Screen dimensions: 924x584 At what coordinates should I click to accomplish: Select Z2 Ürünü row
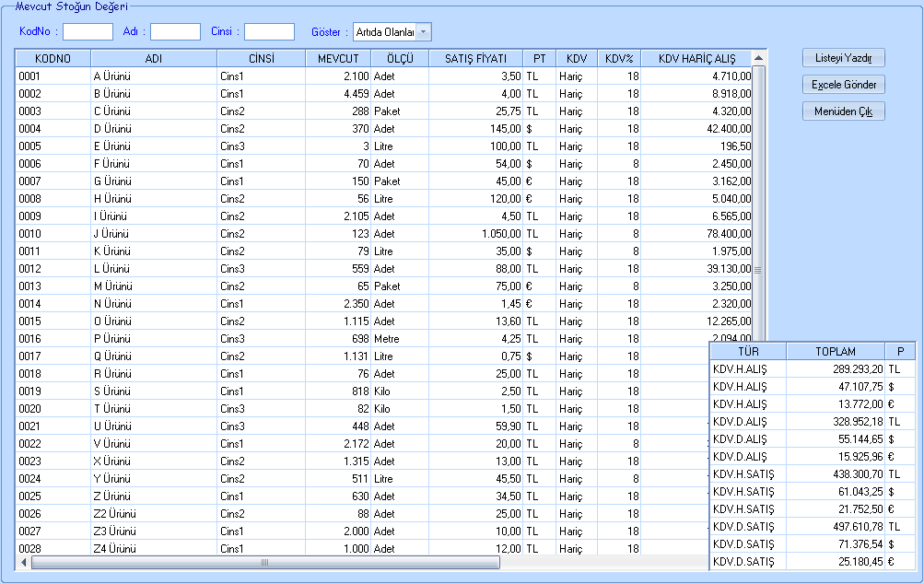point(115,514)
